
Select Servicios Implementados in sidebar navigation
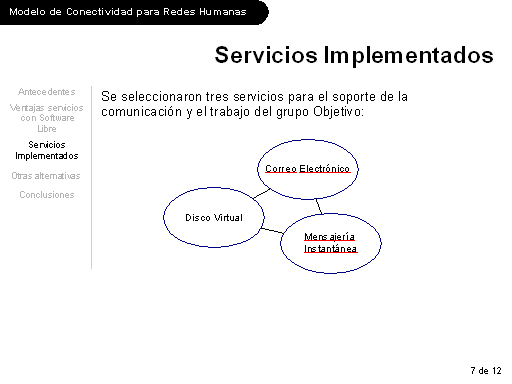[47, 150]
